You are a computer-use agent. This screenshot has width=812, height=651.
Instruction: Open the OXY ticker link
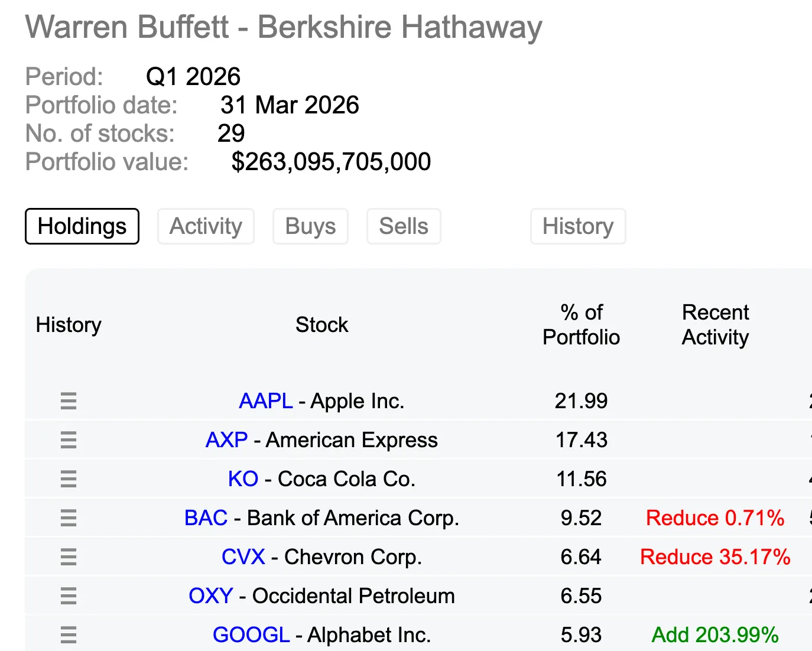(x=211, y=596)
